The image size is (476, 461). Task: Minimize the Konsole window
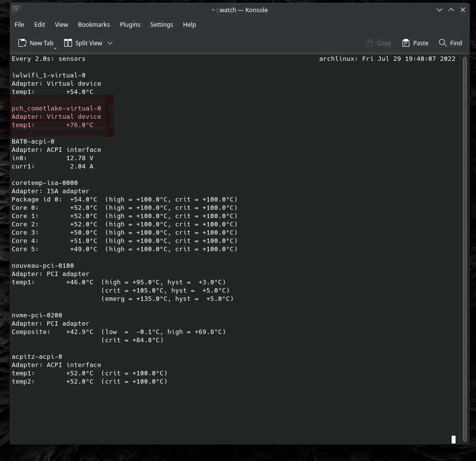pyautogui.click(x=439, y=10)
